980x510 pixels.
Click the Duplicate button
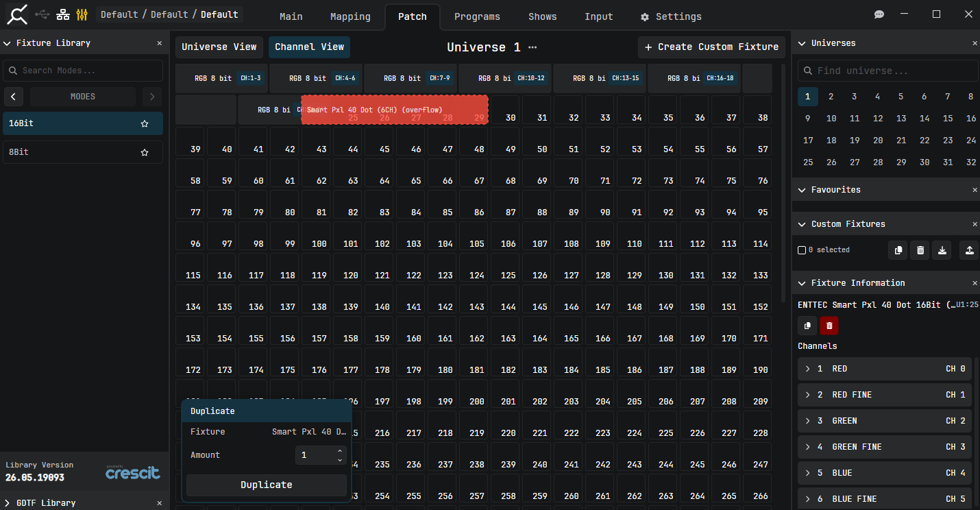pyautogui.click(x=267, y=485)
